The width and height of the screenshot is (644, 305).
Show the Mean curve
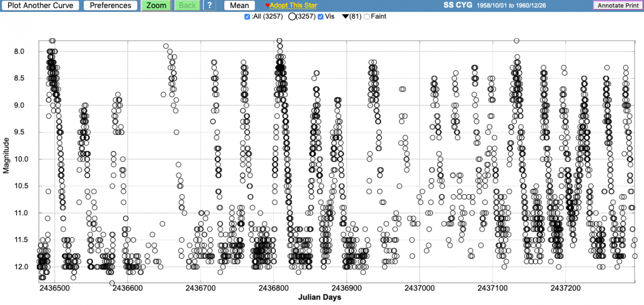click(239, 5)
